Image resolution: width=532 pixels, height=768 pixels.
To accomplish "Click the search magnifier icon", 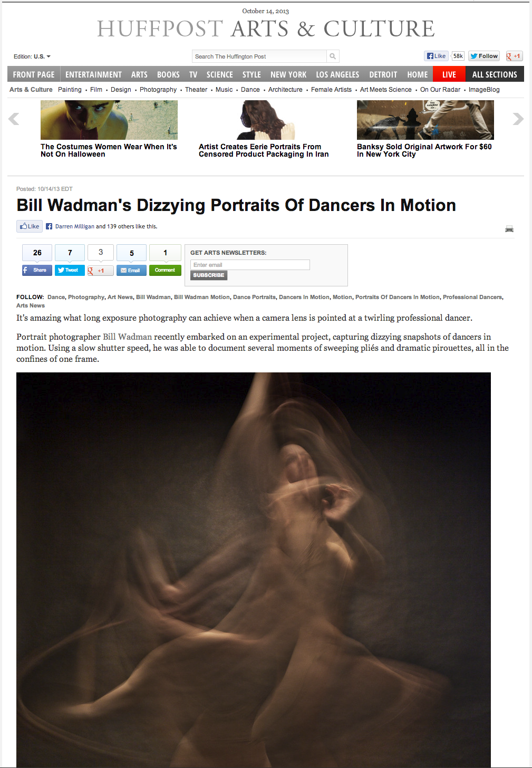I will pyautogui.click(x=333, y=56).
